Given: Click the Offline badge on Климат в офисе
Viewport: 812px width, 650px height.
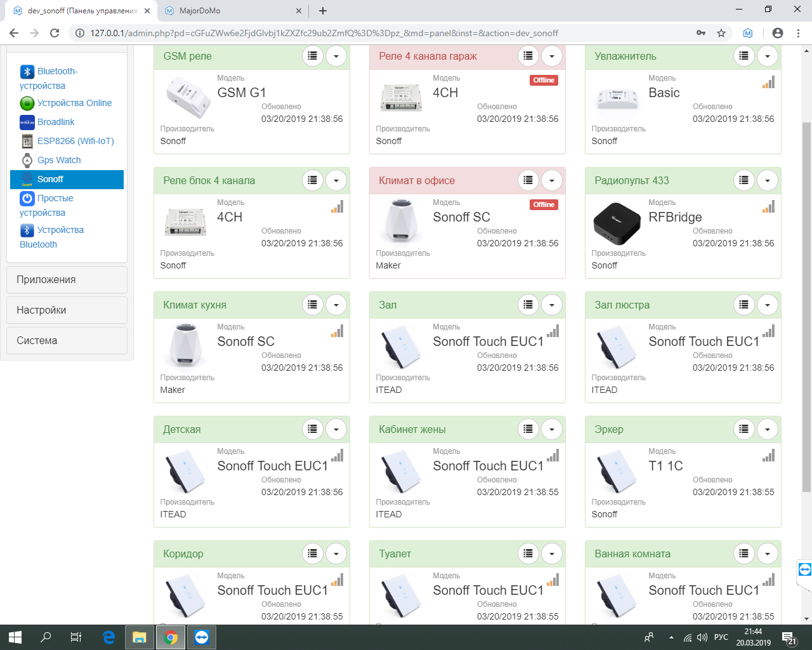Looking at the screenshot, I should click(544, 204).
